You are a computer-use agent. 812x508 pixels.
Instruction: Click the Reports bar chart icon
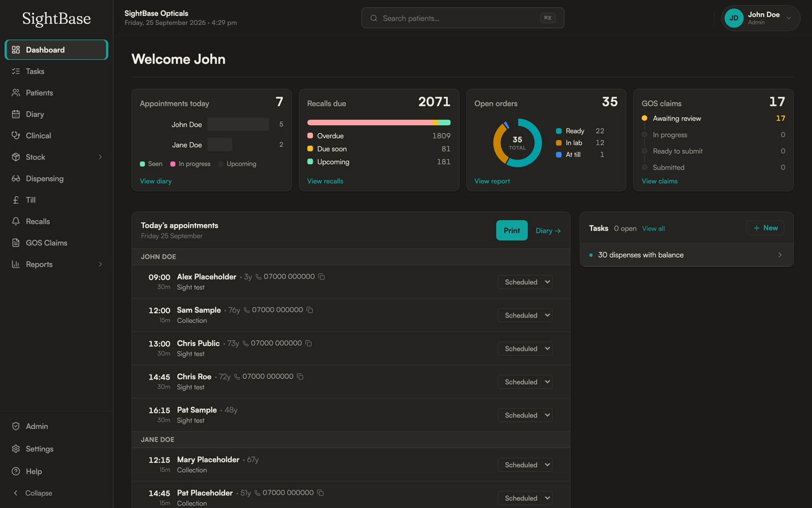[x=16, y=264]
